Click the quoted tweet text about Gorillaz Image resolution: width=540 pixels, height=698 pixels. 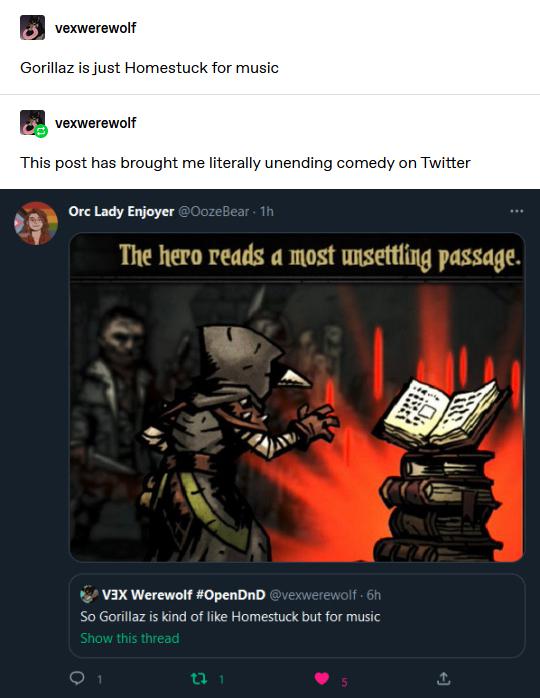click(x=230, y=617)
